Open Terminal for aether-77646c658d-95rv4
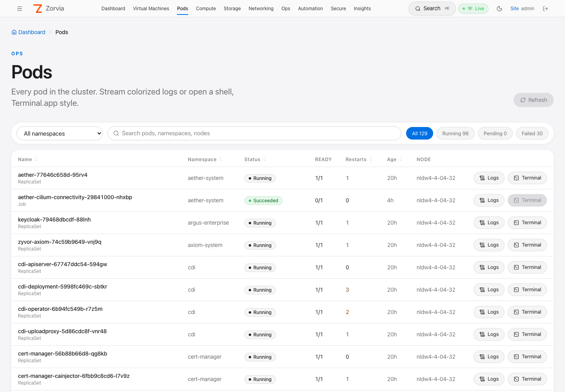The height and width of the screenshot is (392, 565). [x=527, y=178]
